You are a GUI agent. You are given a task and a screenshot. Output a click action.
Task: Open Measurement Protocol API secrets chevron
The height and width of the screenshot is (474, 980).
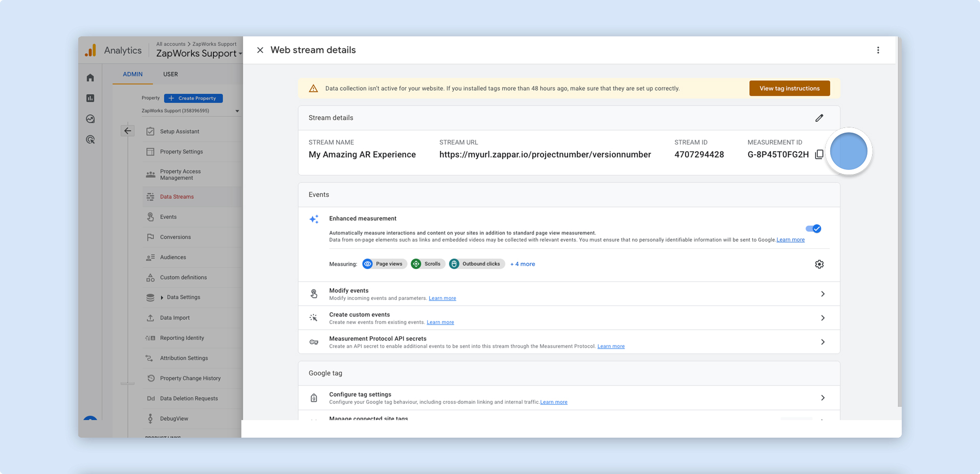tap(822, 342)
